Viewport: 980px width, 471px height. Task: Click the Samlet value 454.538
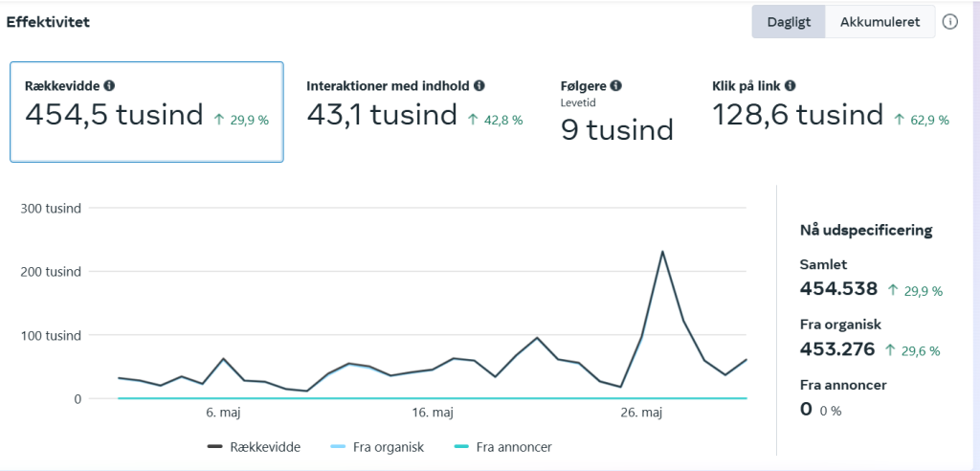(x=838, y=289)
